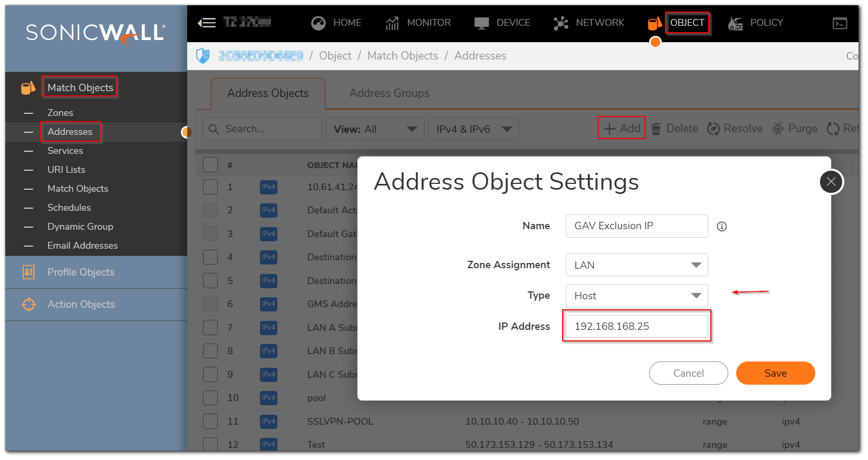868x460 pixels.
Task: Click the Object breadcrumb link
Action: [x=335, y=56]
